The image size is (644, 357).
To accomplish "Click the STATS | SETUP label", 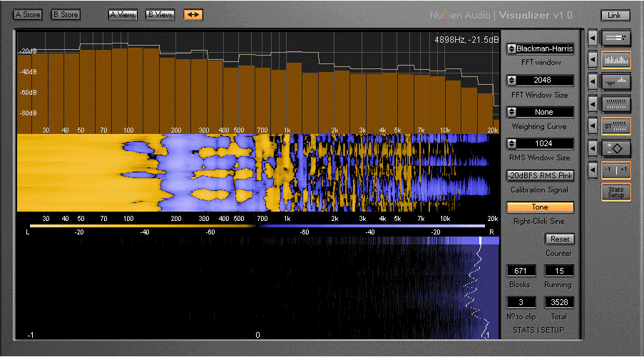I will [x=538, y=330].
